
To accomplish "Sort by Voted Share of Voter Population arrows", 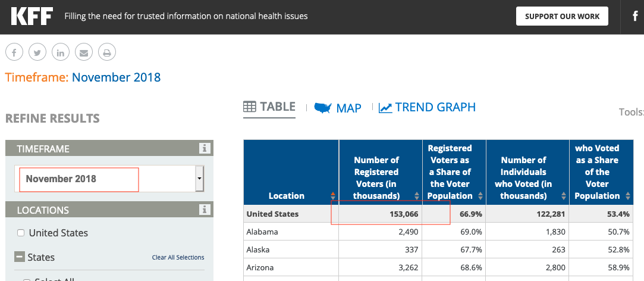I will pos(627,196).
